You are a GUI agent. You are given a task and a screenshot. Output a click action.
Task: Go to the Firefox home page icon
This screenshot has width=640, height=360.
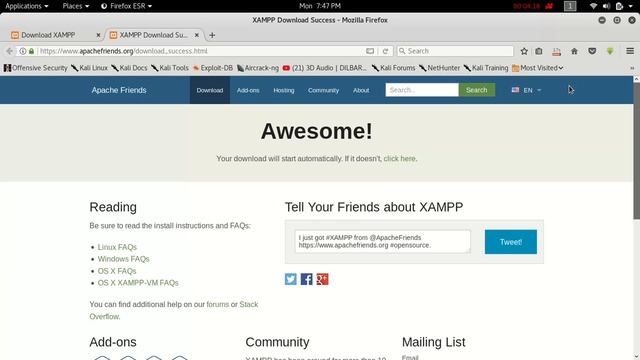[x=574, y=51]
